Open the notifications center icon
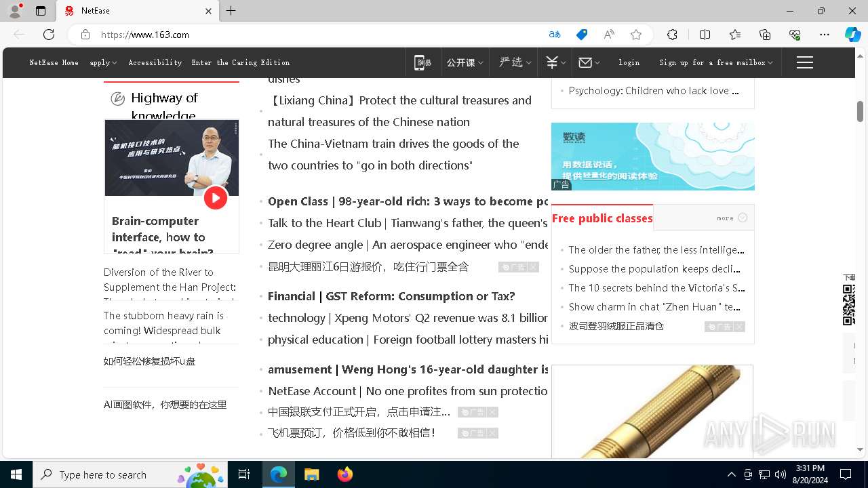The width and height of the screenshot is (868, 488). (x=846, y=474)
